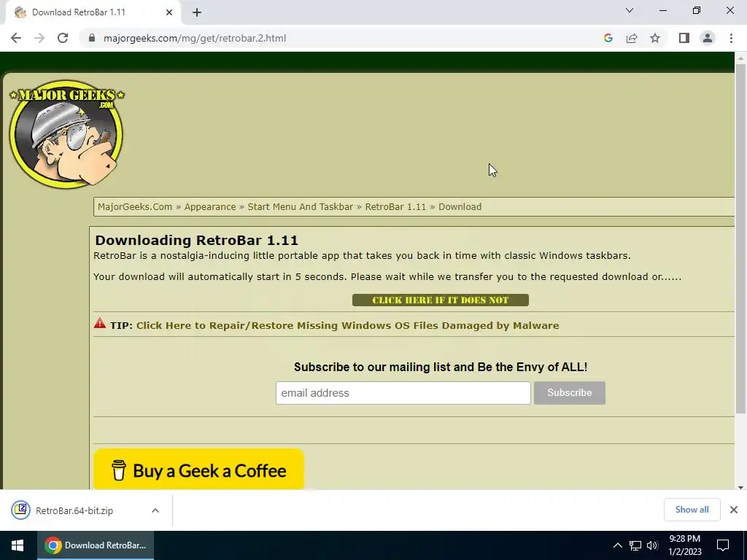Screen dimensions: 747x560
Task: Click the zip file icon in the download shelf
Action: click(x=20, y=510)
